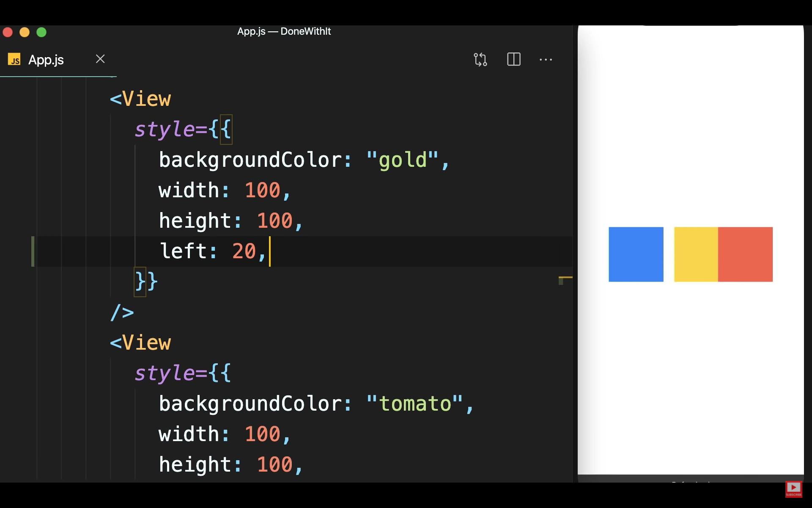Select the App.js tab
Image resolution: width=812 pixels, height=508 pixels.
[x=46, y=60]
